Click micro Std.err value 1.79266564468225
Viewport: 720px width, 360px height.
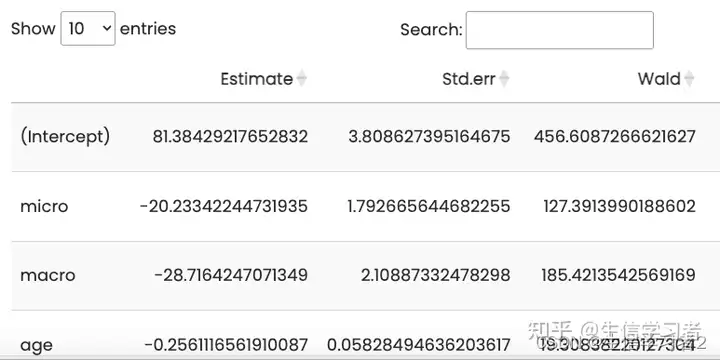tap(429, 206)
